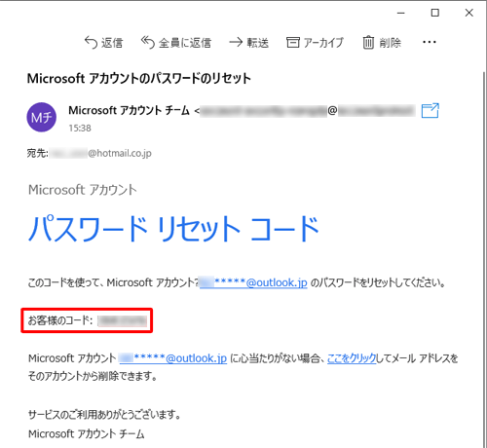Open the first @outlook.jp address link

coord(253,282)
